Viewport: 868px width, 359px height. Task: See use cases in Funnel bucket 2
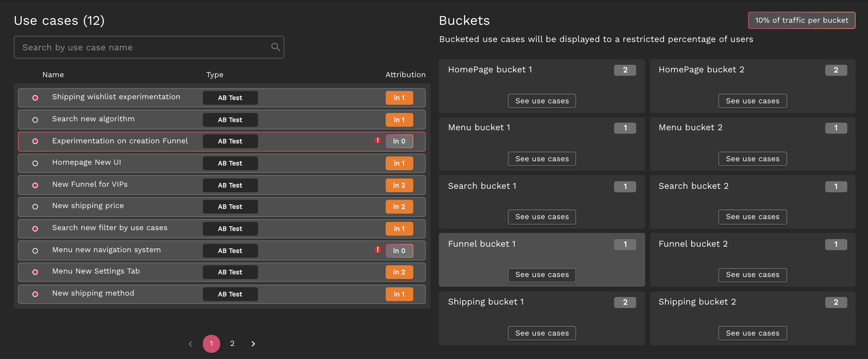(752, 275)
